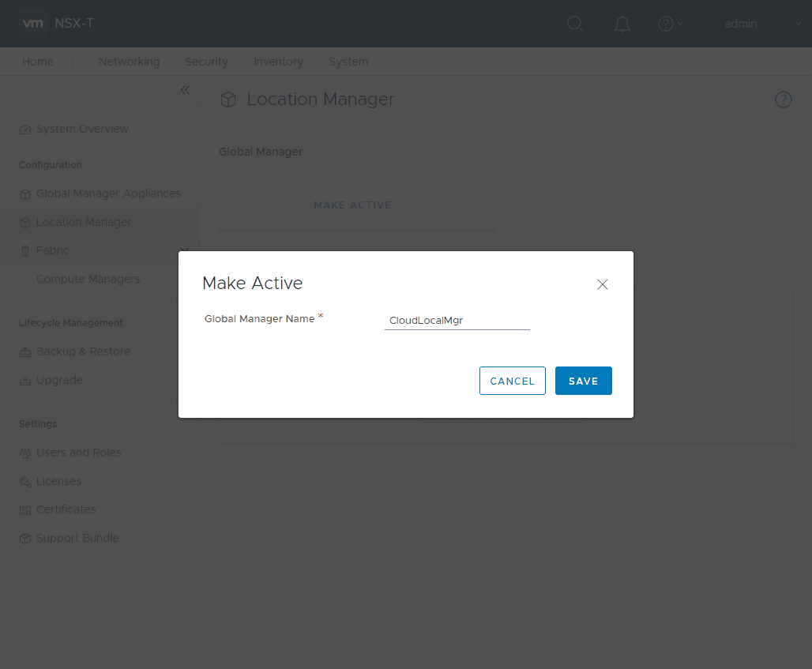The image size is (812, 669).
Task: Select the Licenses key icon
Action: [24, 481]
